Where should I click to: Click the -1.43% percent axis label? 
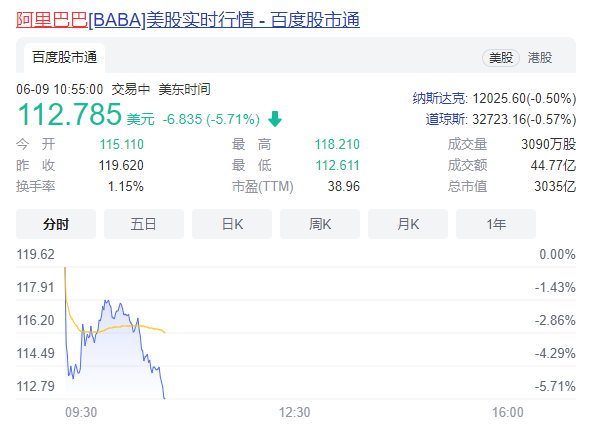[555, 287]
